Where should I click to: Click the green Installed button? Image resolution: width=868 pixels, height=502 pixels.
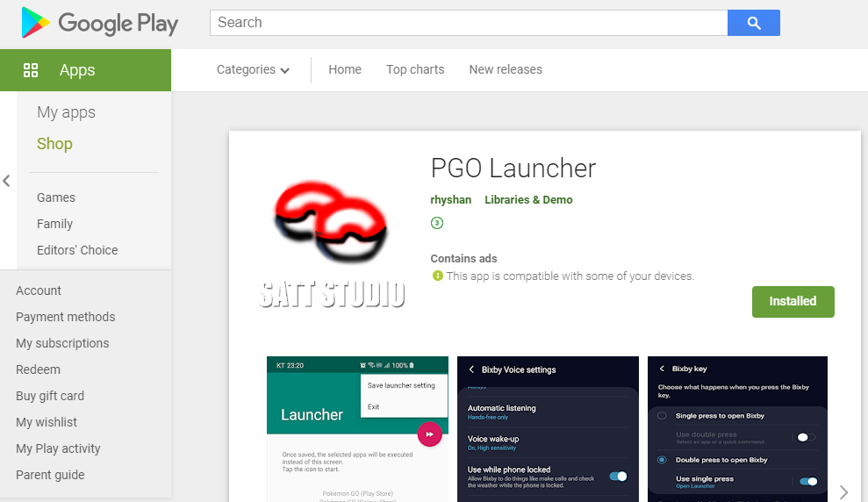click(x=793, y=302)
